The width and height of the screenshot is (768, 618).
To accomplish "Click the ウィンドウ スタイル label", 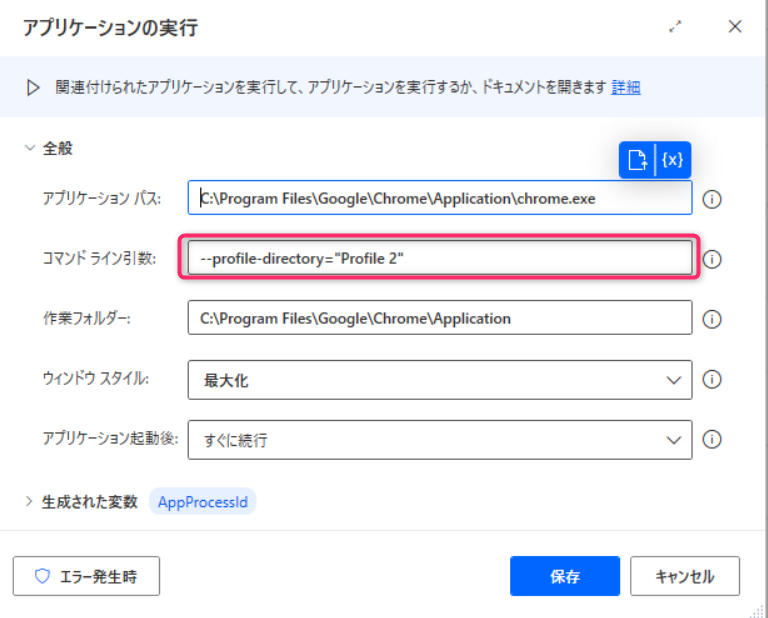I will coord(96,379).
